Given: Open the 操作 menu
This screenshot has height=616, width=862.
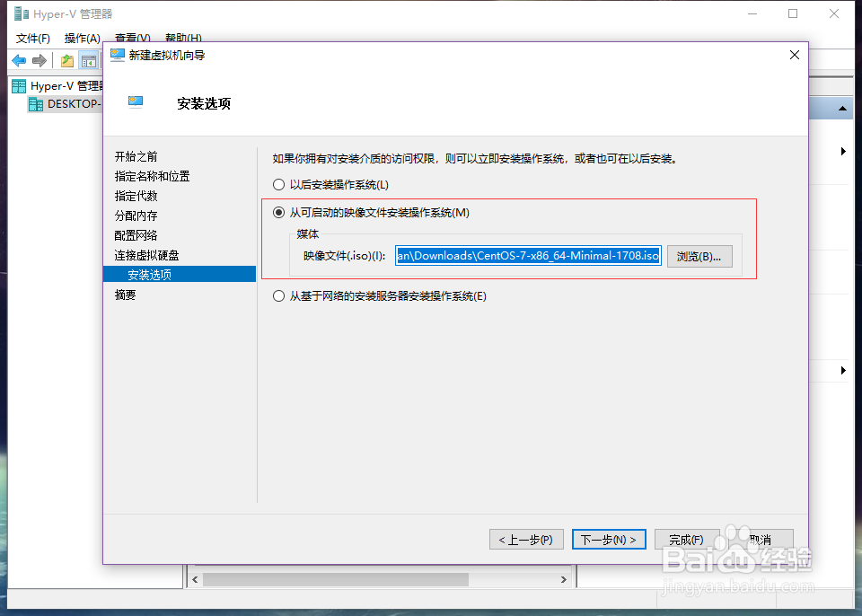Looking at the screenshot, I should point(82,39).
